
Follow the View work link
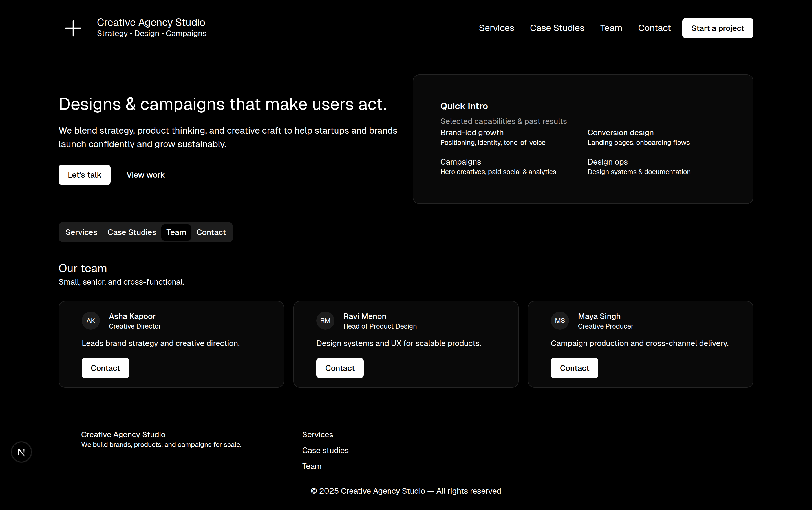pyautogui.click(x=145, y=175)
